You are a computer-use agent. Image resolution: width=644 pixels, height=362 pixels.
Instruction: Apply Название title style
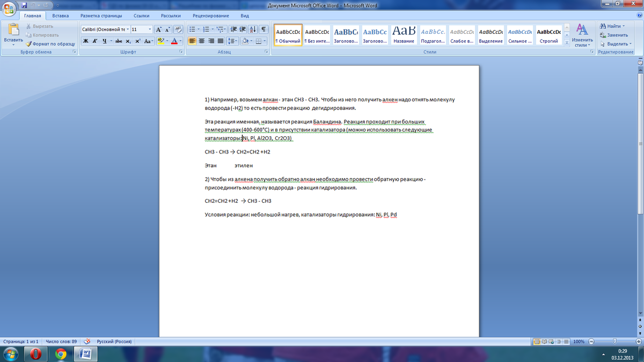[x=404, y=35]
